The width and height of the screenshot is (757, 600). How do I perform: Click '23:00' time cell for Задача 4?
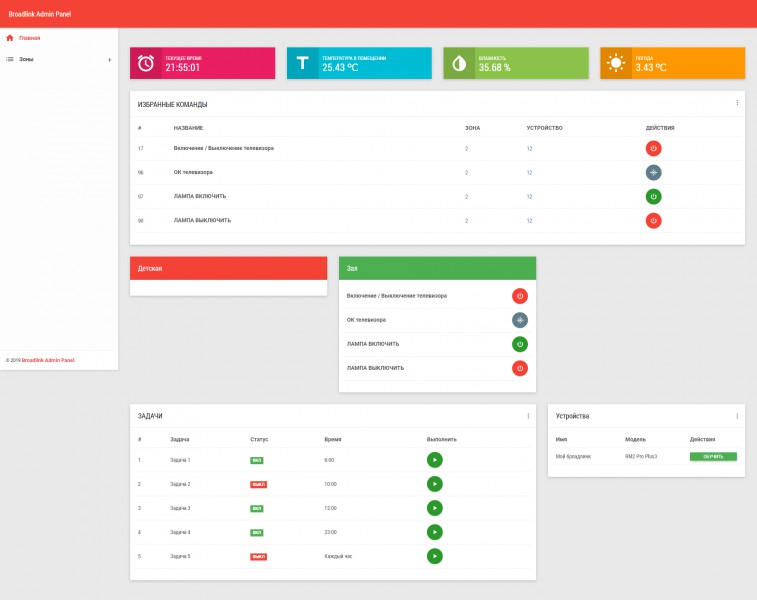pos(330,532)
